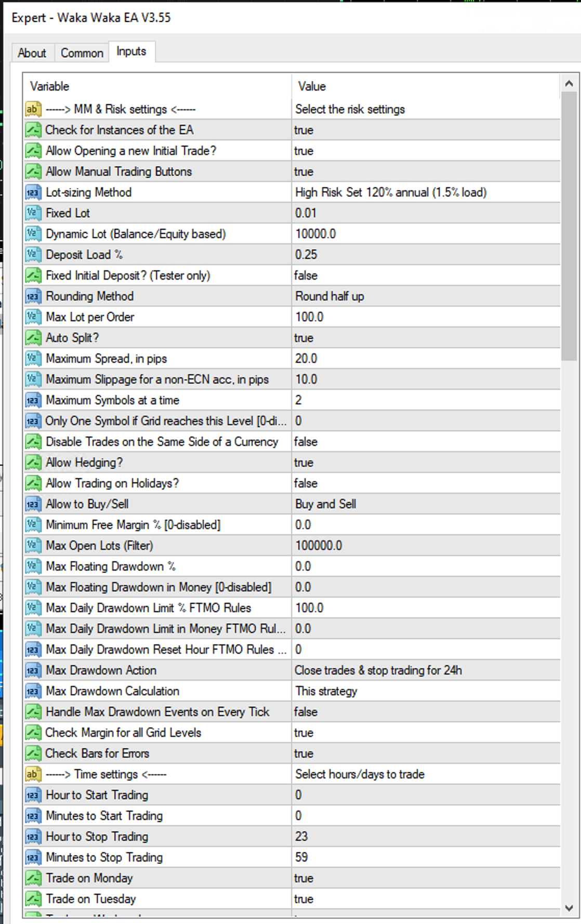Viewport: 581px width, 924px height.
Task: Click the icon next to Hour to Start Trading
Action: [33, 795]
